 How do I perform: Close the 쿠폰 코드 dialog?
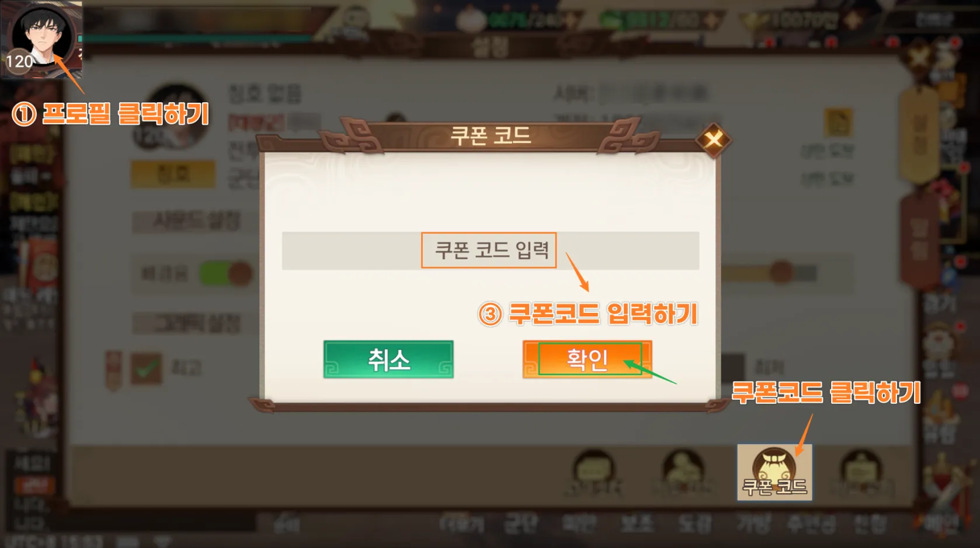pyautogui.click(x=713, y=139)
